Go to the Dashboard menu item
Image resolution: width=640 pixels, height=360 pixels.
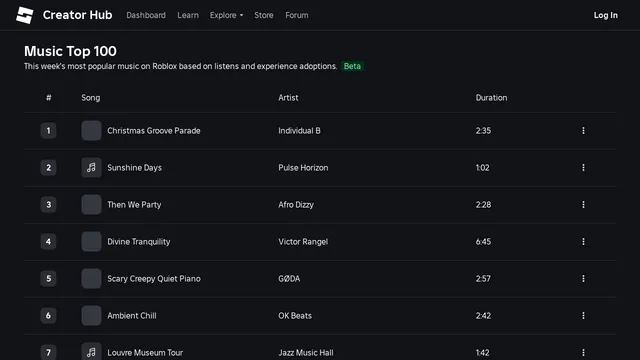[x=146, y=15]
